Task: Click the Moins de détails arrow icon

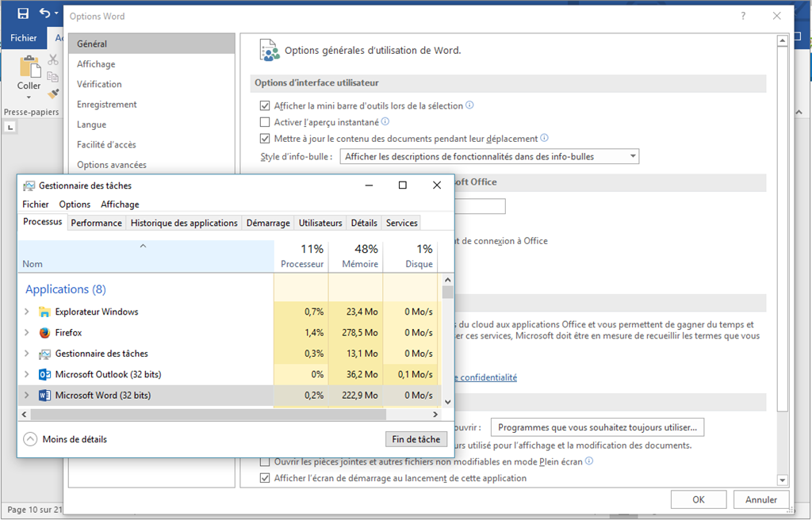Action: [x=31, y=439]
